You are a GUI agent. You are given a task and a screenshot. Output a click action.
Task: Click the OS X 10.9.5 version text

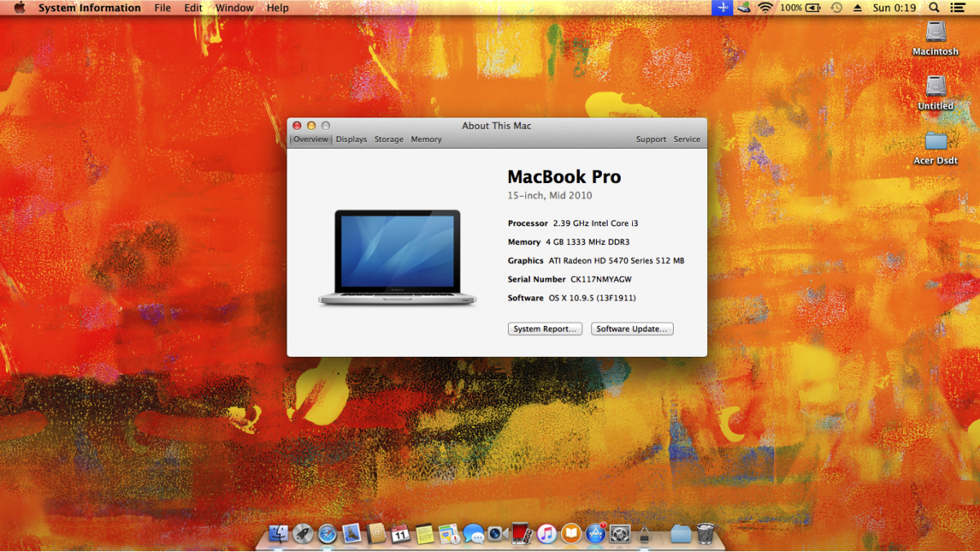point(592,298)
